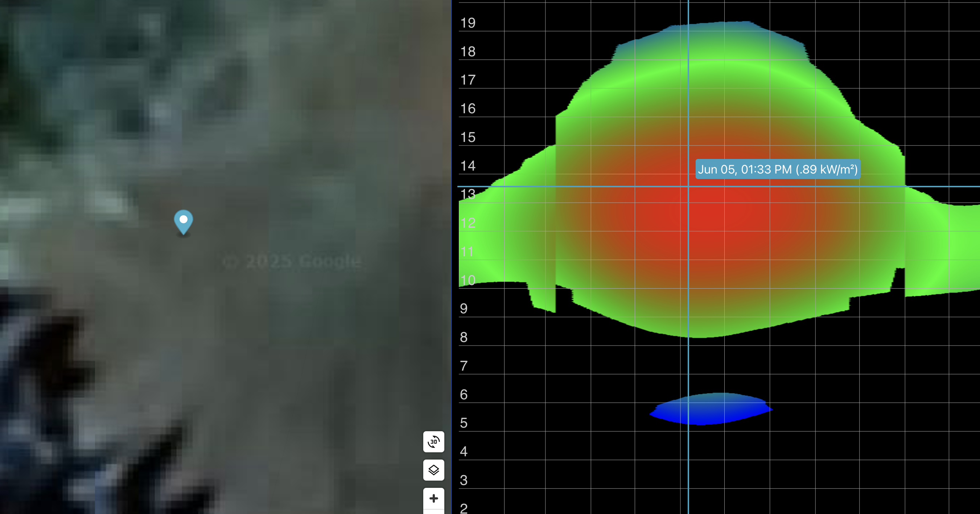Viewport: 980px width, 514px height.
Task: Select the hour 3 axis label
Action: click(x=464, y=480)
